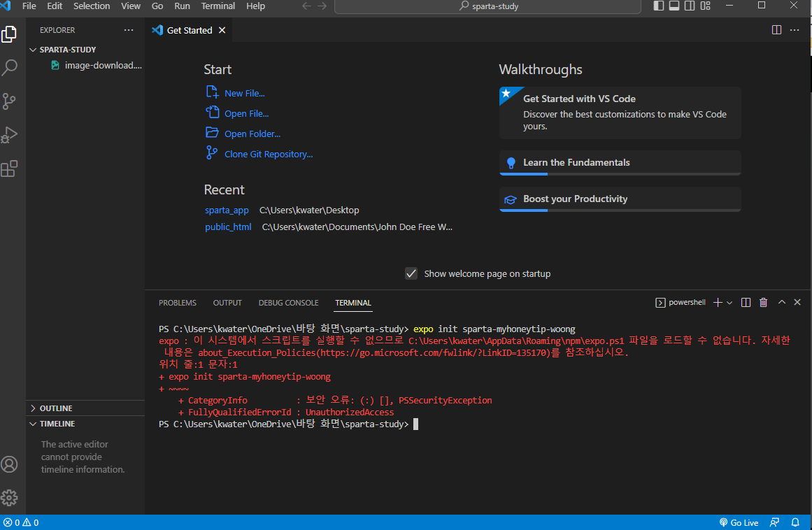
Task: Switch to the Problems panel tab
Action: click(178, 303)
